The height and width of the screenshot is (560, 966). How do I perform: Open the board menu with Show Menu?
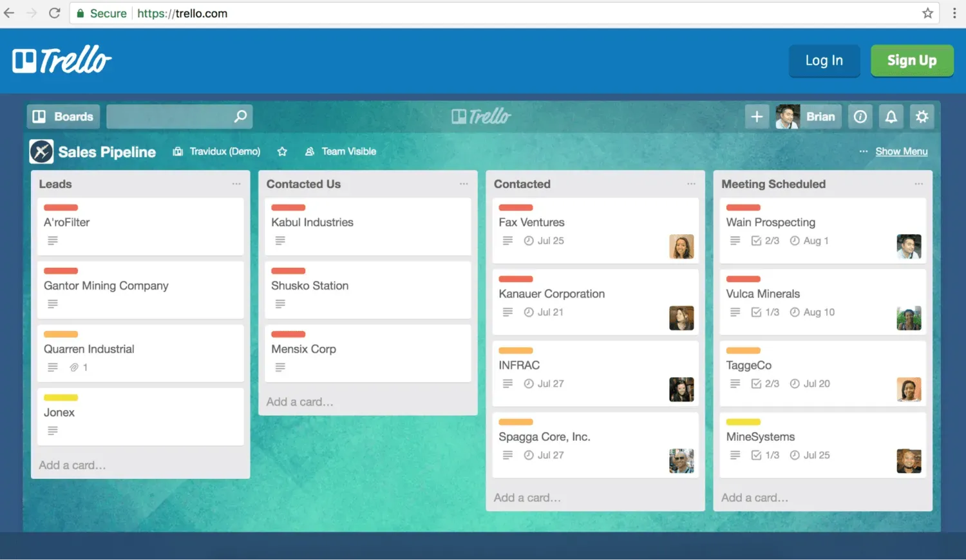click(x=901, y=151)
